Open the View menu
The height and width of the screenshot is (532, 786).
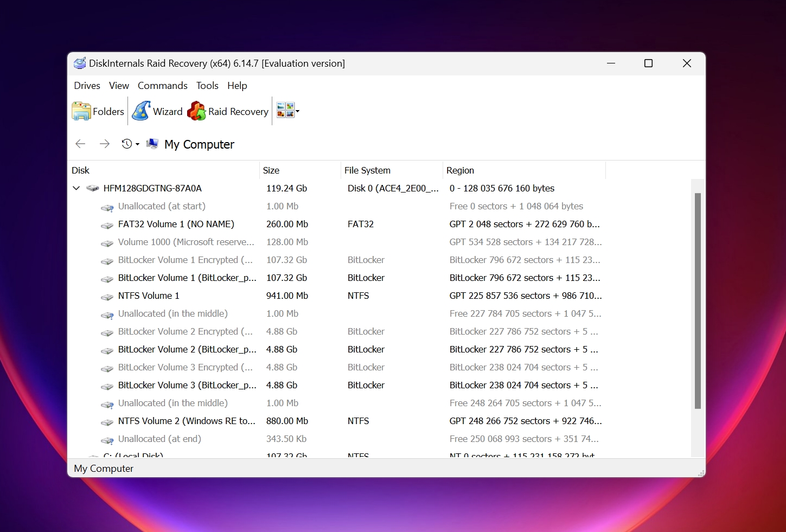pyautogui.click(x=119, y=85)
